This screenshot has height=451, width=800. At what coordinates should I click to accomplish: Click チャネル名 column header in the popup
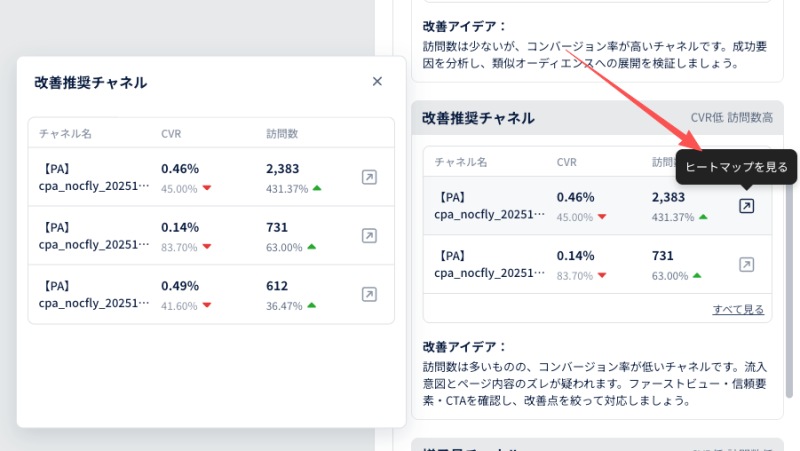66,133
